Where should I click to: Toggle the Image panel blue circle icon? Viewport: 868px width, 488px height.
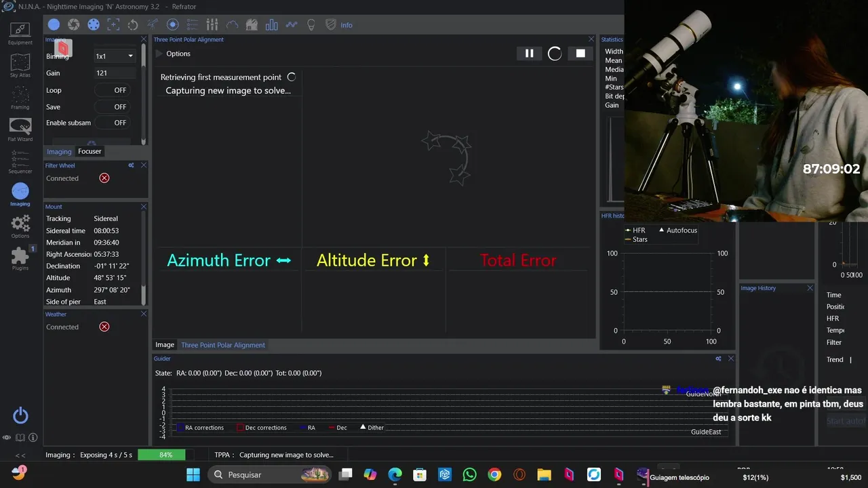pyautogui.click(x=54, y=24)
